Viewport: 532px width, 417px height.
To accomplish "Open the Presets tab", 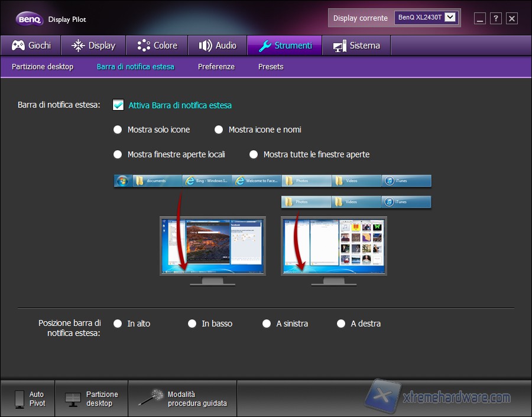I will (270, 67).
